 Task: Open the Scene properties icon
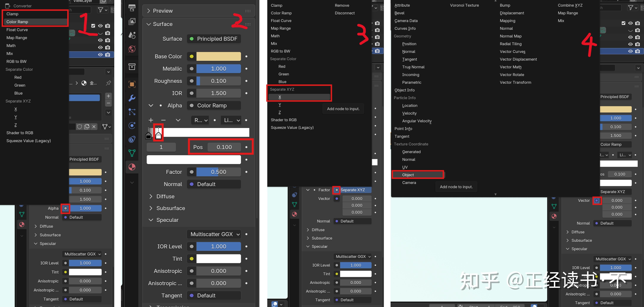click(x=132, y=35)
